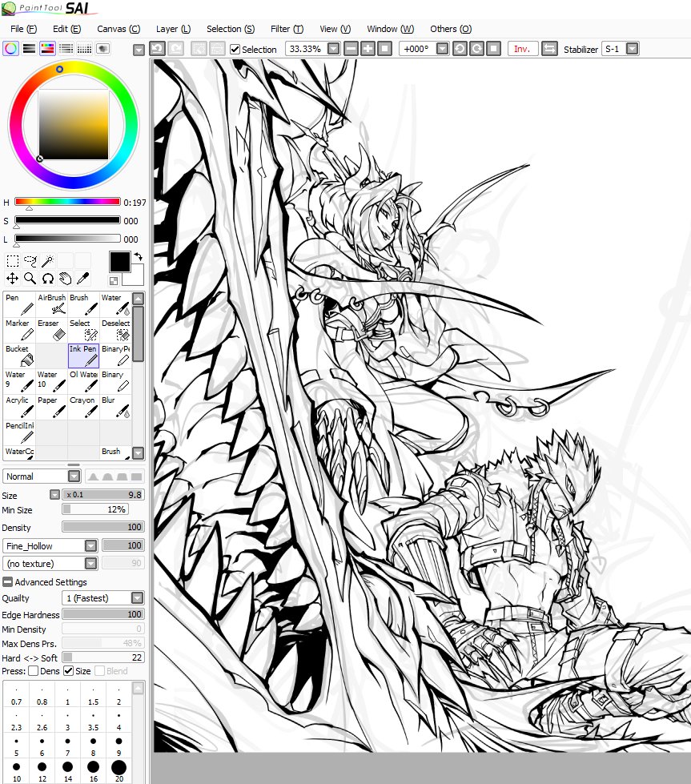Open the Others menu
The height and width of the screenshot is (784, 691).
coord(451,29)
